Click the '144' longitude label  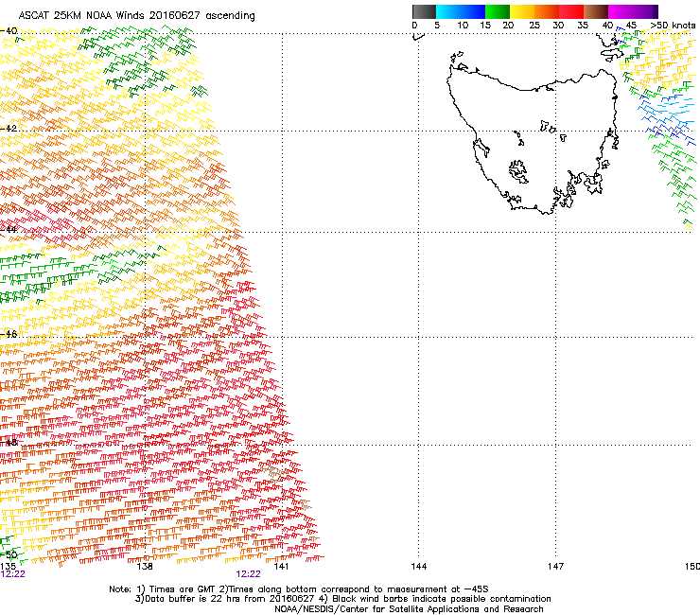[x=418, y=567]
